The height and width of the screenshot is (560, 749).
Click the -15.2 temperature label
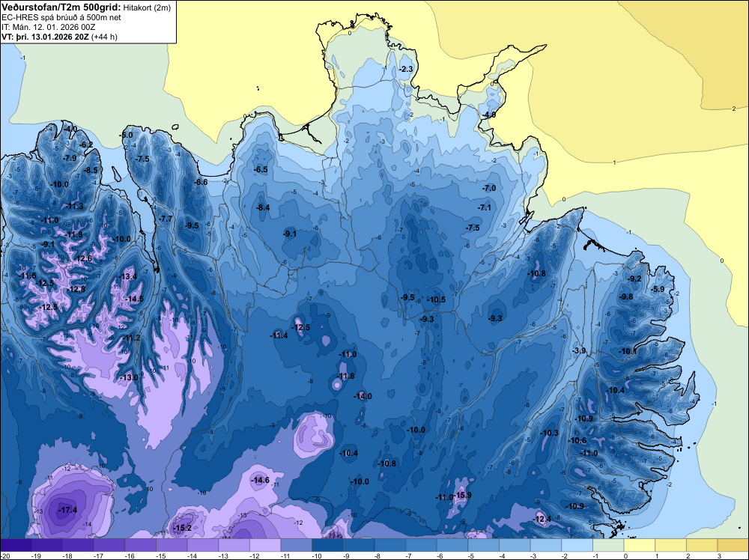coord(182,528)
